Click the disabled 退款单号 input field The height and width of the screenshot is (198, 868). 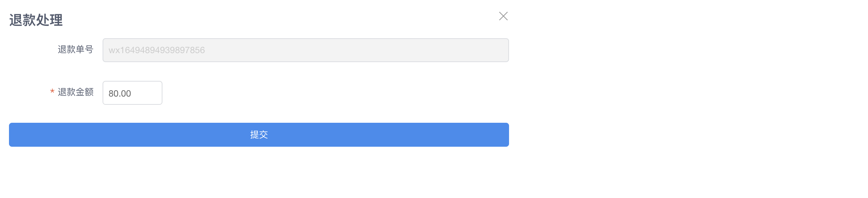[x=306, y=50]
